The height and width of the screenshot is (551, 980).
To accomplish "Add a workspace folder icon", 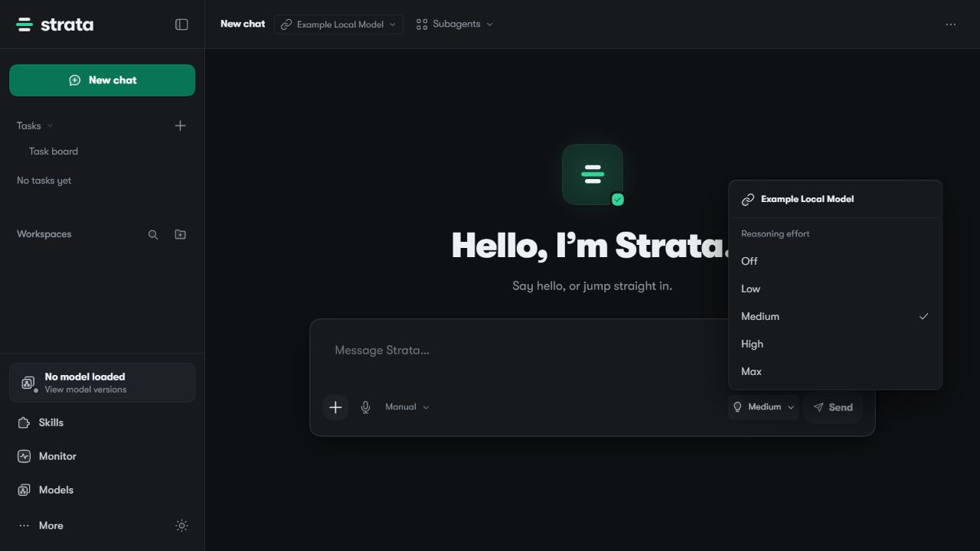I will pos(181,234).
